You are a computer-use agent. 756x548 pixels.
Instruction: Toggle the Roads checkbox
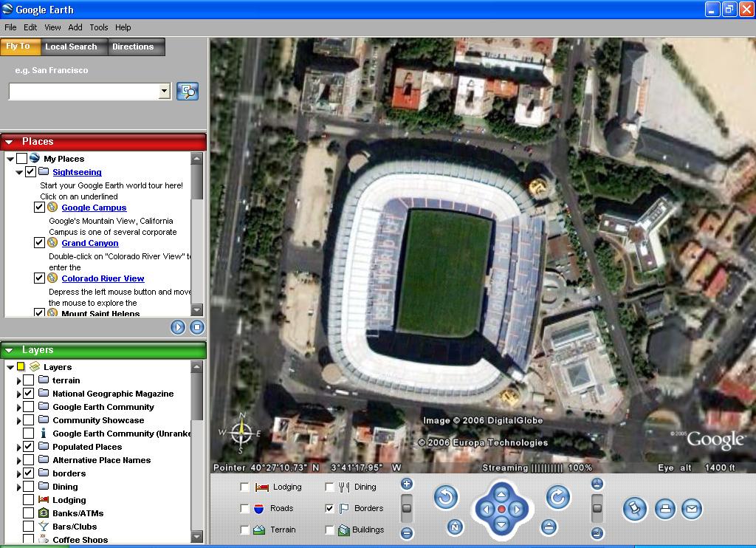[244, 508]
